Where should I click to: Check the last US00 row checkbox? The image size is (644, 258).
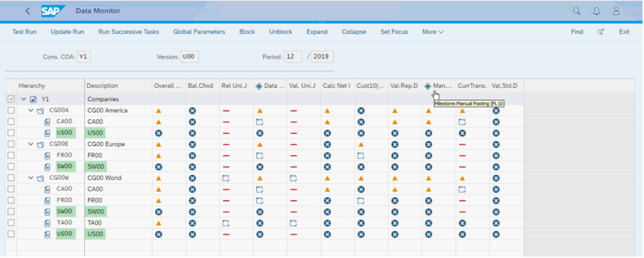[11, 234]
